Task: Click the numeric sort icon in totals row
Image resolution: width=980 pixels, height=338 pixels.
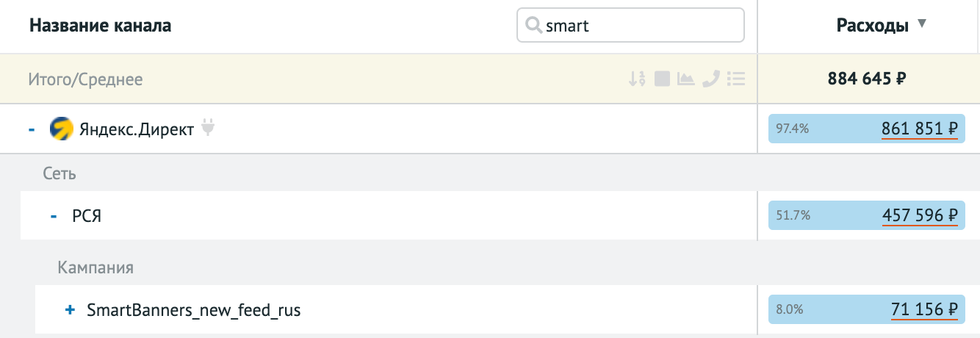Action: point(637,79)
